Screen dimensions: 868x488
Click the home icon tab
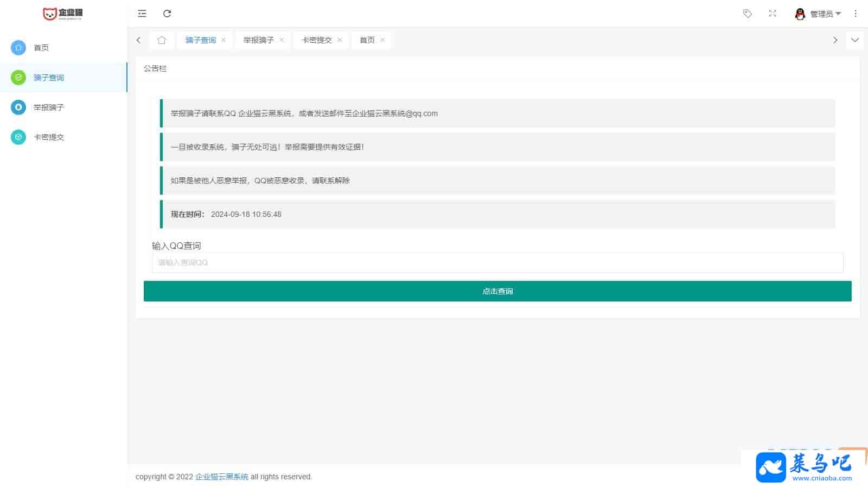(x=162, y=40)
